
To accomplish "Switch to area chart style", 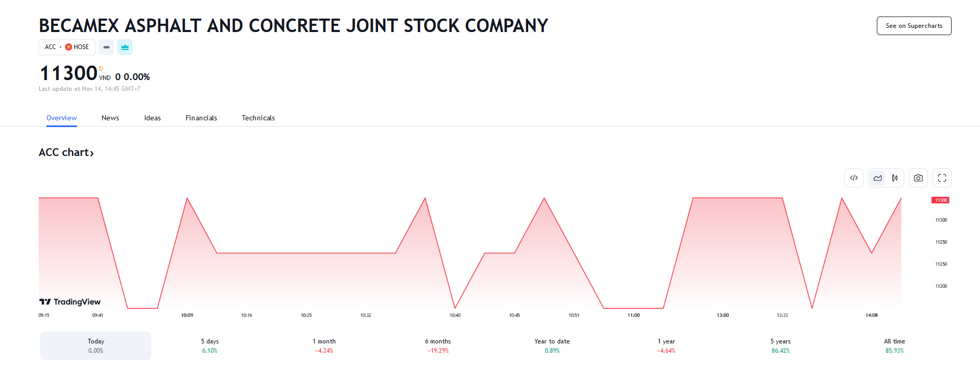I will pos(877,178).
